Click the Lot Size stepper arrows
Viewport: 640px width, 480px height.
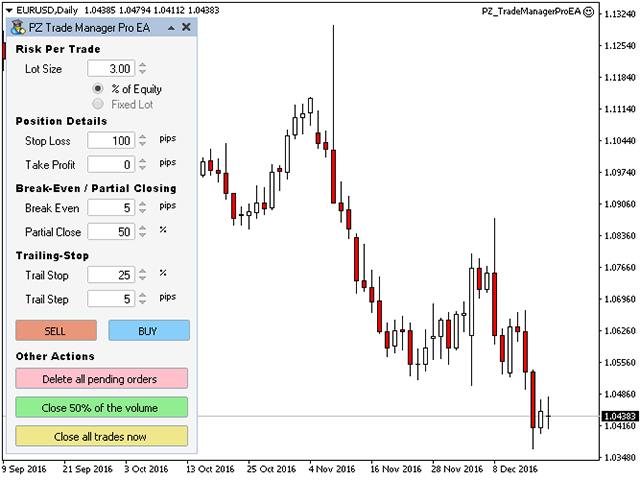tap(142, 68)
